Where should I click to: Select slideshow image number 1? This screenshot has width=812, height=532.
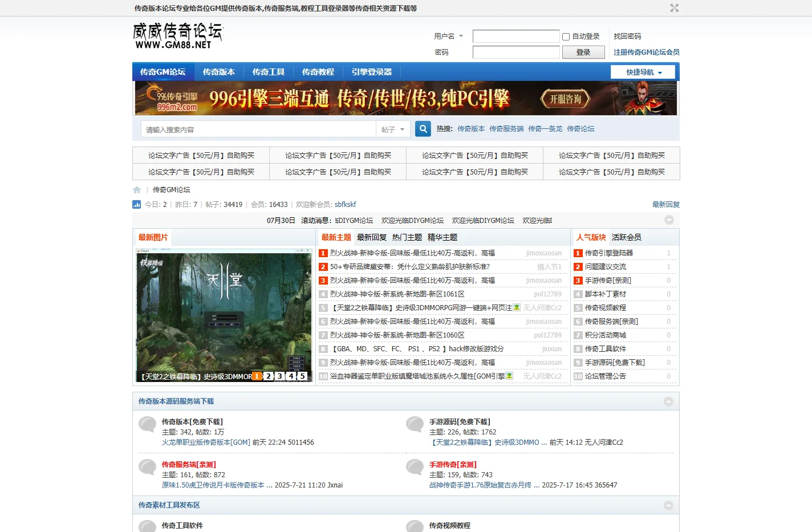click(x=257, y=376)
